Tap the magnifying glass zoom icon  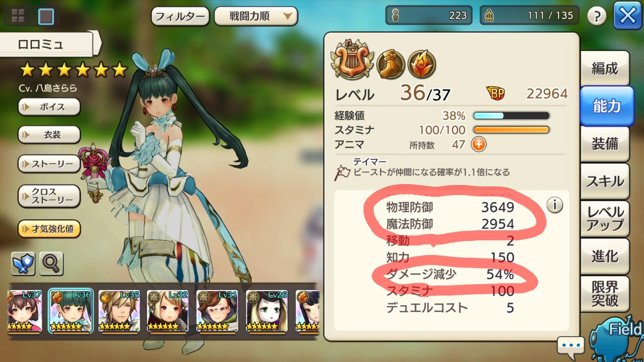52,263
